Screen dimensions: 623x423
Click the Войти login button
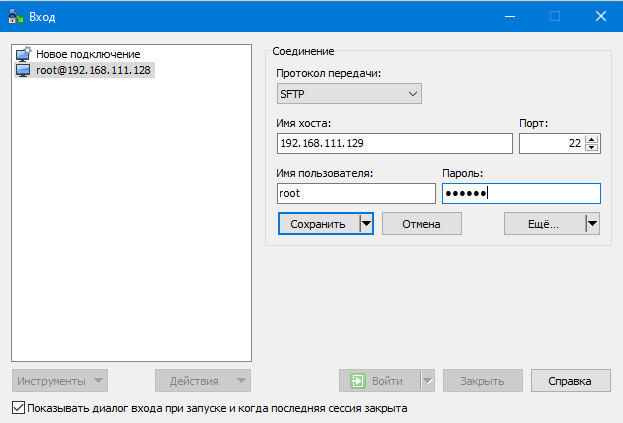[380, 381]
